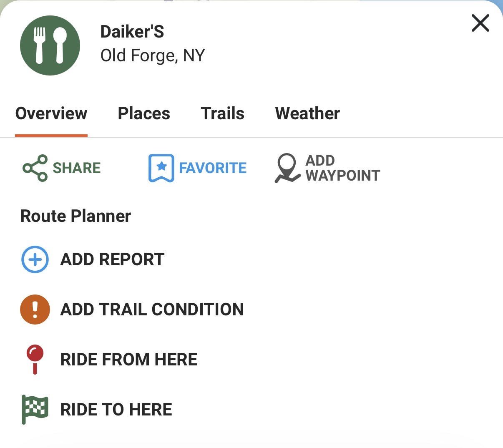
Task: Click the orange exclamation trail condition icon
Action: [35, 310]
